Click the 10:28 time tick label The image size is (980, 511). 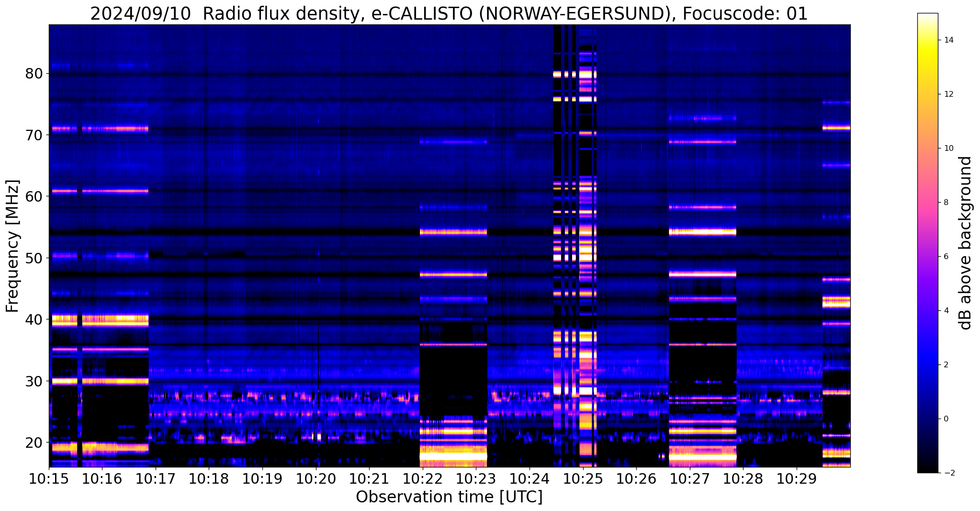tap(743, 479)
